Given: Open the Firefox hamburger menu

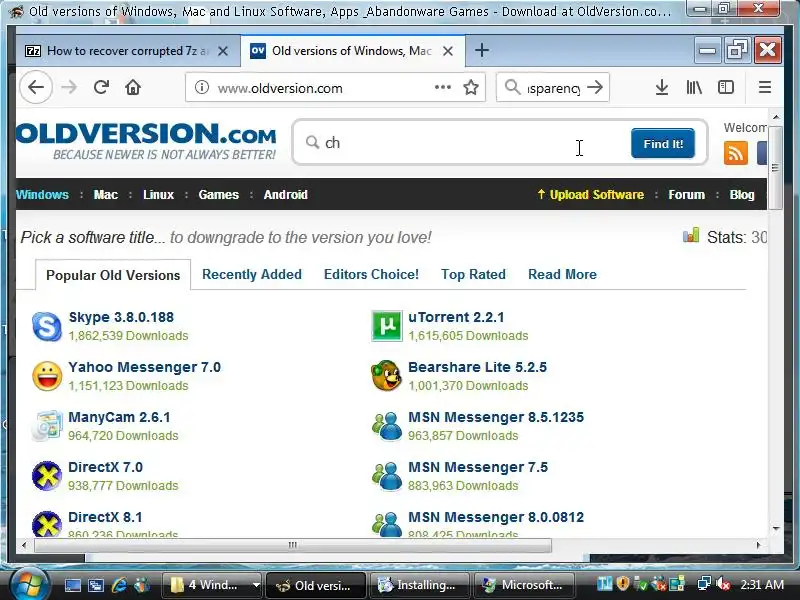Looking at the screenshot, I should pos(764,87).
